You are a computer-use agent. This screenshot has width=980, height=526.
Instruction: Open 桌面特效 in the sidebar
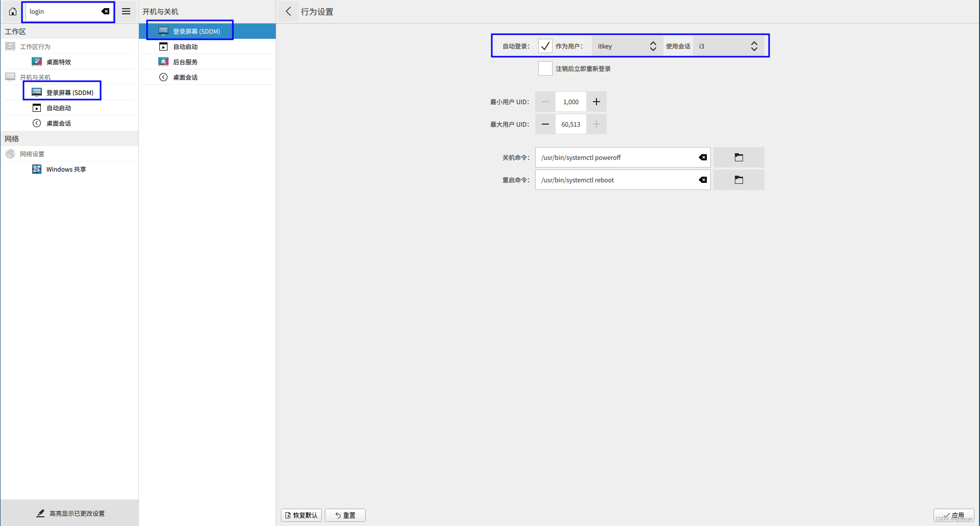pyautogui.click(x=69, y=62)
